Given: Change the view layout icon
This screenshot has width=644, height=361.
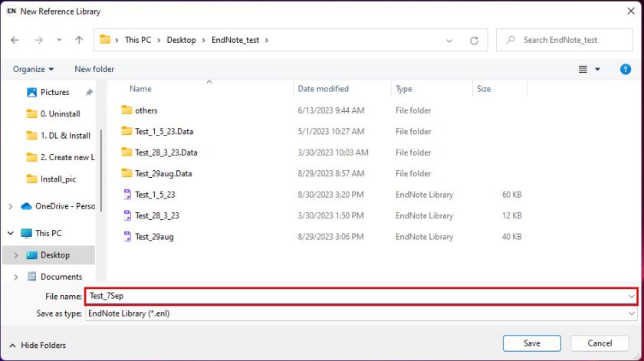Looking at the screenshot, I should tap(583, 70).
